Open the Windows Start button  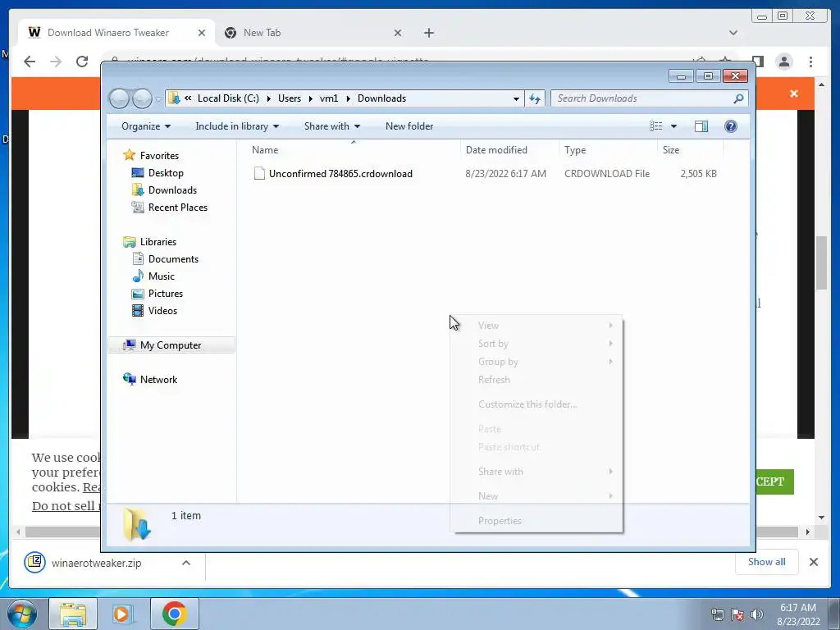21,614
